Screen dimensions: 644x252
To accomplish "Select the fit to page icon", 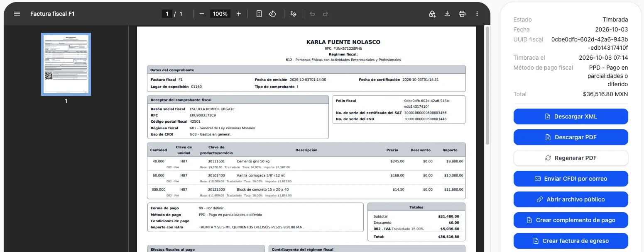I will (259, 14).
